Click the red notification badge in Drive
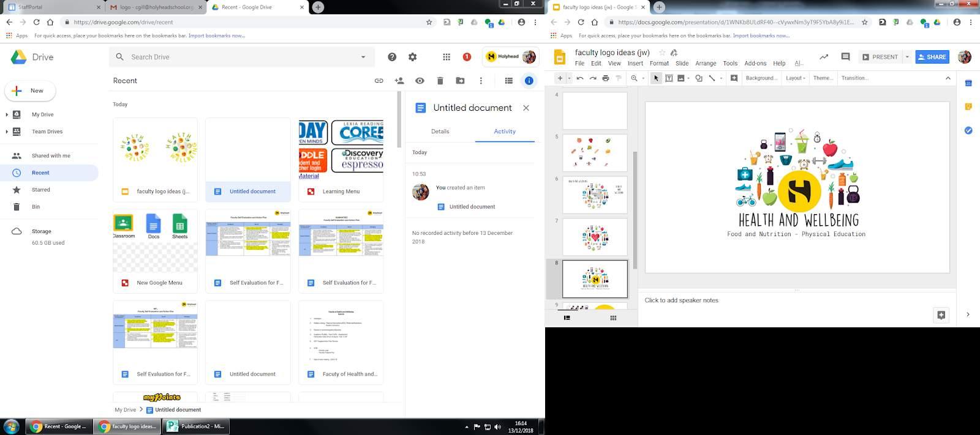Screen dimensions: 980x435 [x=467, y=57]
